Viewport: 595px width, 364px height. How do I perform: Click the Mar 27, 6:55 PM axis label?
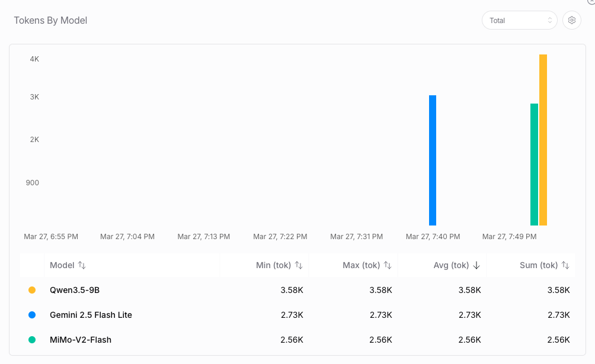tap(51, 237)
